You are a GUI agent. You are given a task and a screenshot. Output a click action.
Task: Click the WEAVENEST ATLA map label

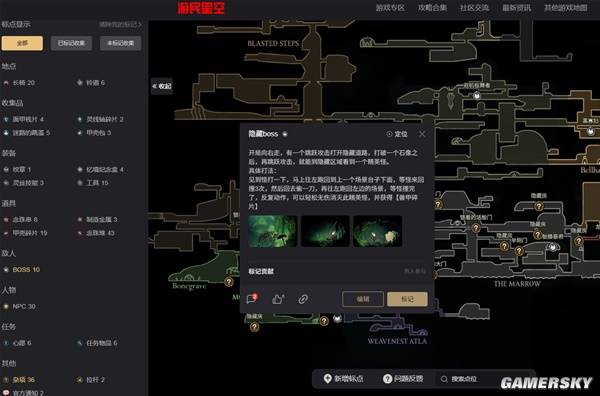click(x=397, y=341)
